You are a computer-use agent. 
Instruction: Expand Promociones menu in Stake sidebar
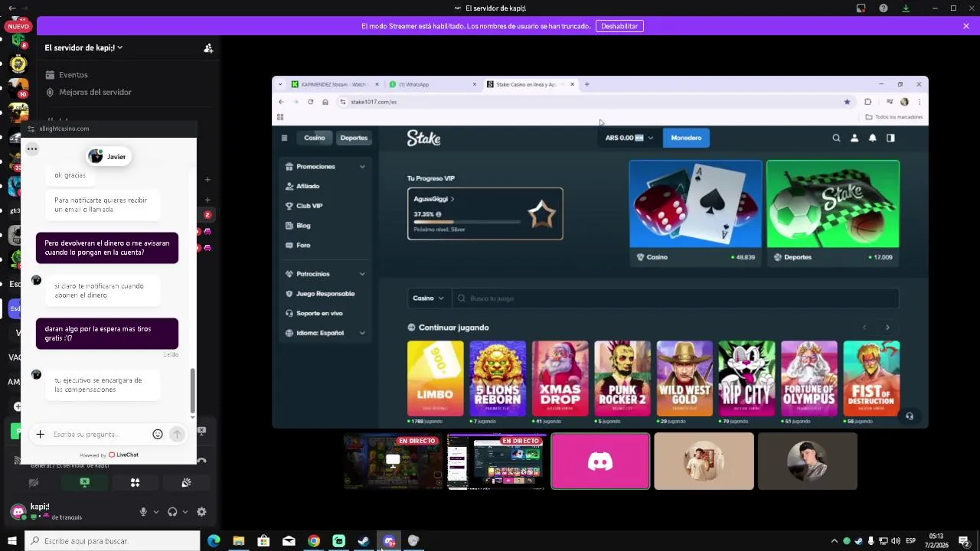(325, 166)
